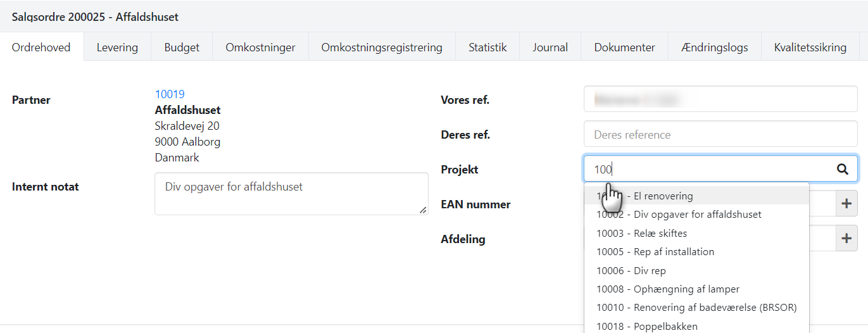Viewport: 868px width, 333px height.
Task: Pick 10005 - Rep af installation option
Action: [655, 252]
